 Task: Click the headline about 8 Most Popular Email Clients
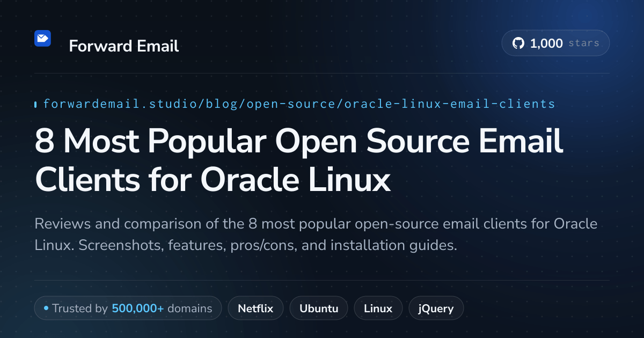[299, 160]
